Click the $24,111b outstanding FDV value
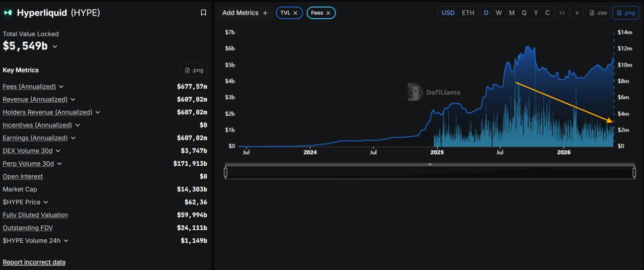Image resolution: width=644 pixels, height=270 pixels. pyautogui.click(x=192, y=228)
